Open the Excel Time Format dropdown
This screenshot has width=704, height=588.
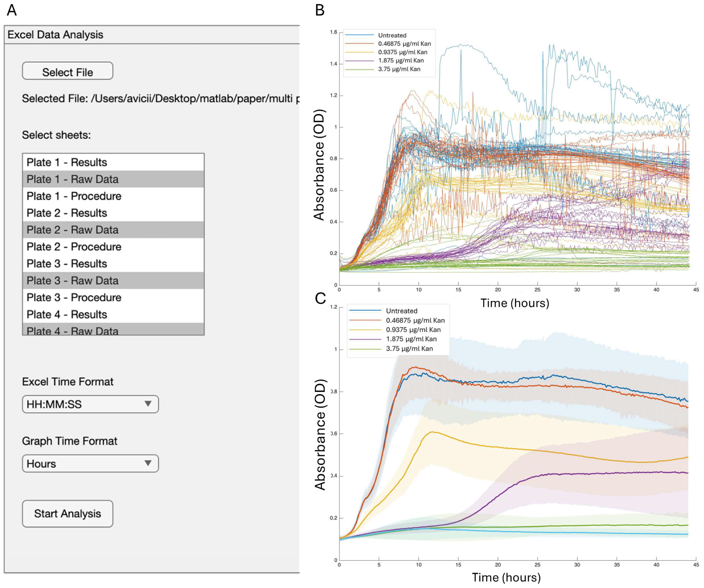(90, 404)
